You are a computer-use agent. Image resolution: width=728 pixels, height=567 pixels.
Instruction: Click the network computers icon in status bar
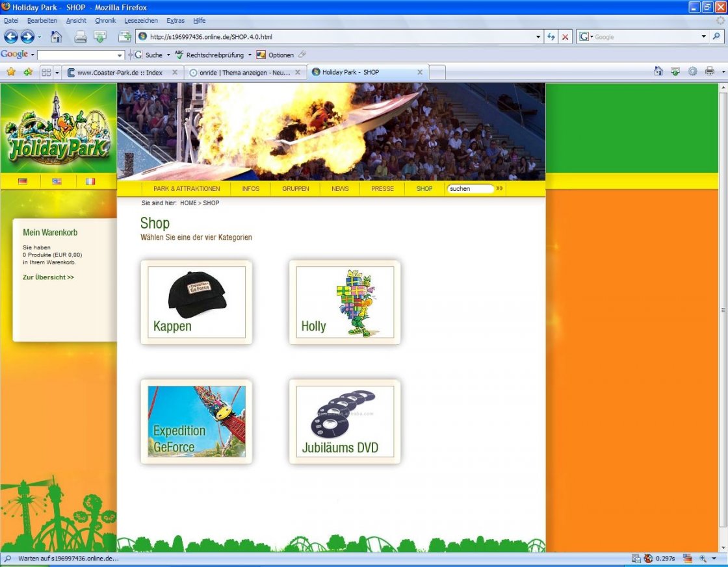coord(636,558)
